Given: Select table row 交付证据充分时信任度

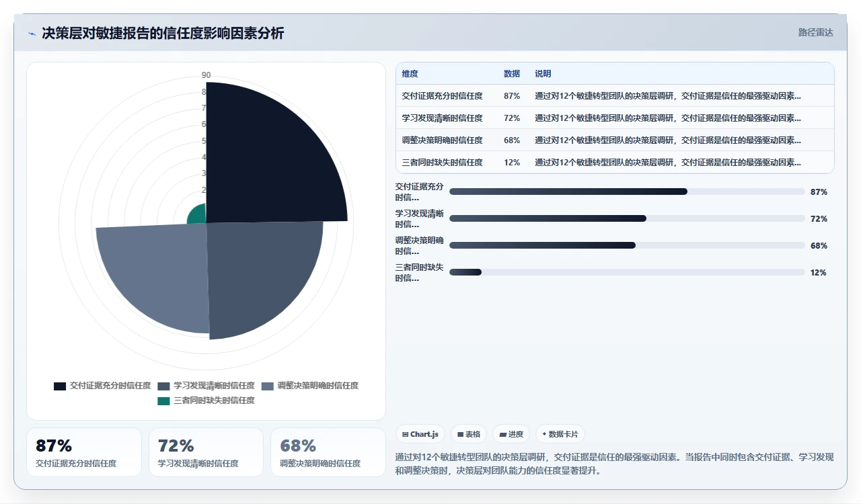Looking at the screenshot, I should (615, 95).
